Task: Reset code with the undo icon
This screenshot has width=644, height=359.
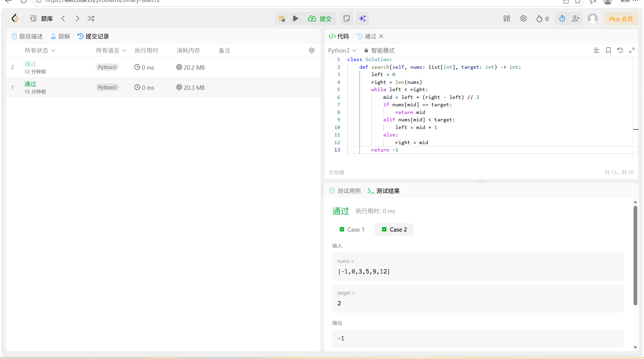Action: (620, 50)
